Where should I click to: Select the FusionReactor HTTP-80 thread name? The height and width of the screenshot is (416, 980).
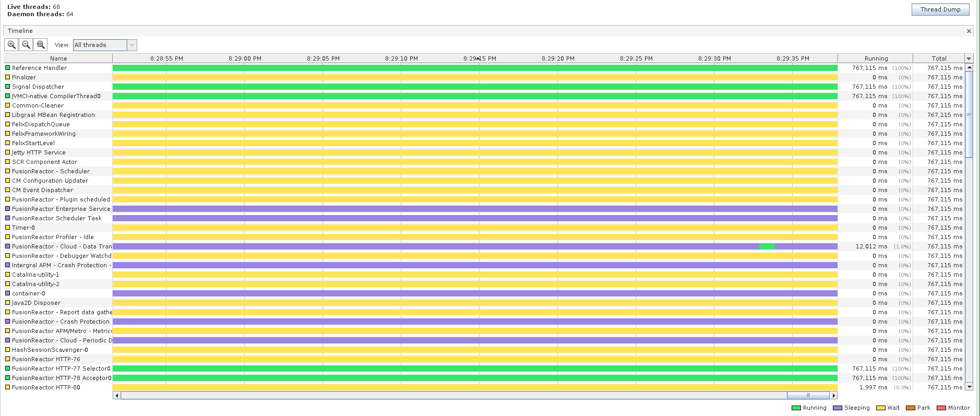click(46, 387)
